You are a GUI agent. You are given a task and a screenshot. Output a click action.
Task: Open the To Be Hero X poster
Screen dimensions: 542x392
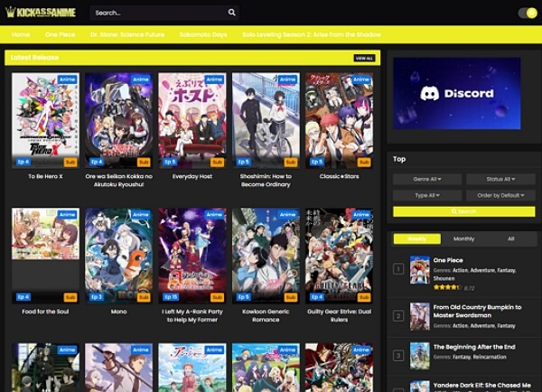pos(45,120)
